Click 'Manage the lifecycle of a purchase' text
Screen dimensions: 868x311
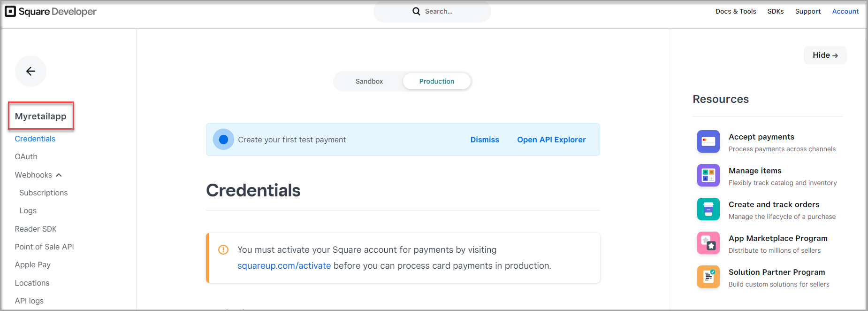coord(782,217)
